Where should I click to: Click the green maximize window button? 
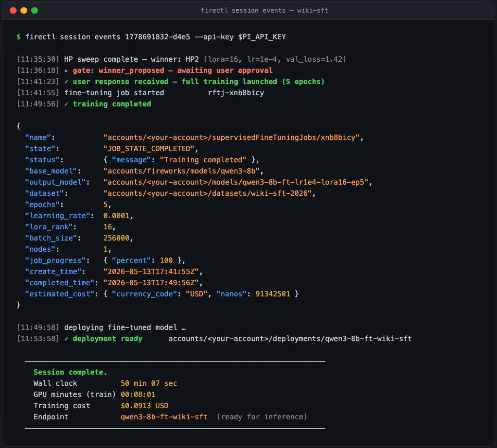tap(35, 11)
